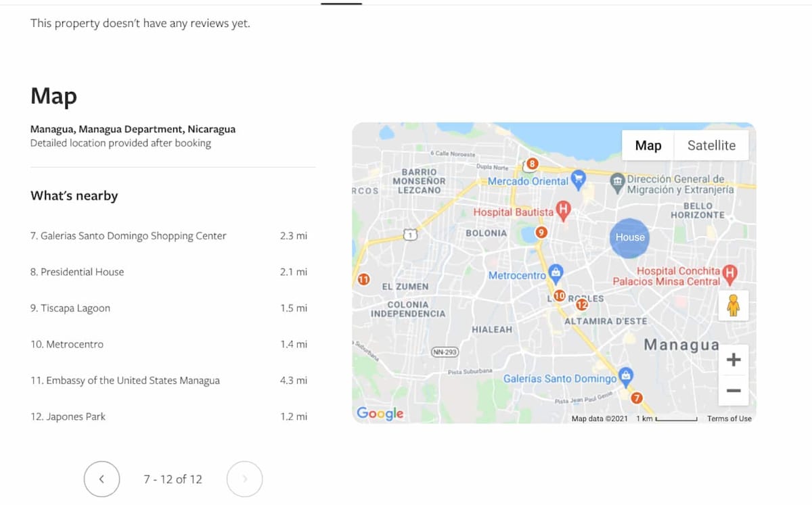Click the Google logo on map
The width and height of the screenshot is (812, 505).
pyautogui.click(x=380, y=413)
